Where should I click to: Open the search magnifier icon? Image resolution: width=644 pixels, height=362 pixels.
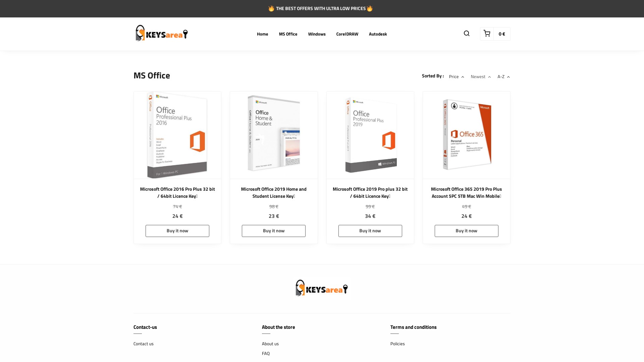click(467, 34)
